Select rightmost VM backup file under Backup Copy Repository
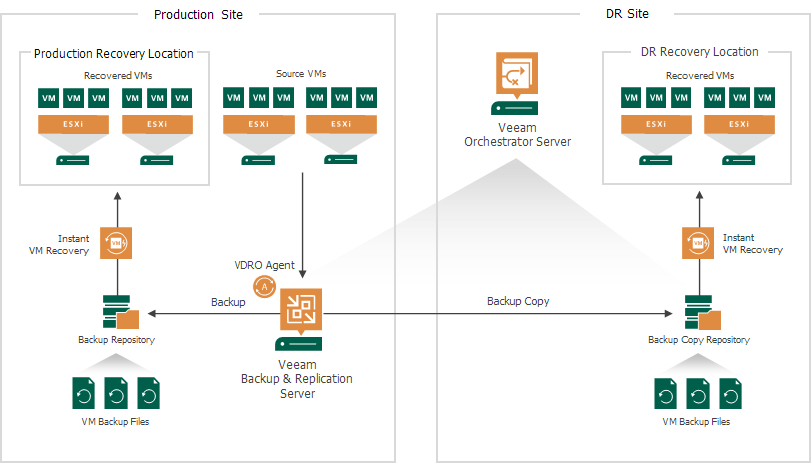This screenshot has width=811, height=463. [x=730, y=393]
